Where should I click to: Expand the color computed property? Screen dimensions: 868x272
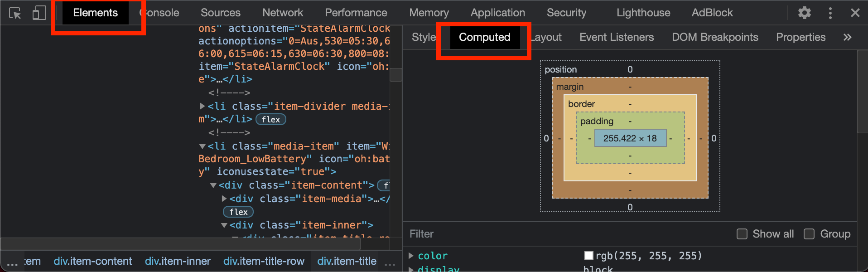point(411,256)
